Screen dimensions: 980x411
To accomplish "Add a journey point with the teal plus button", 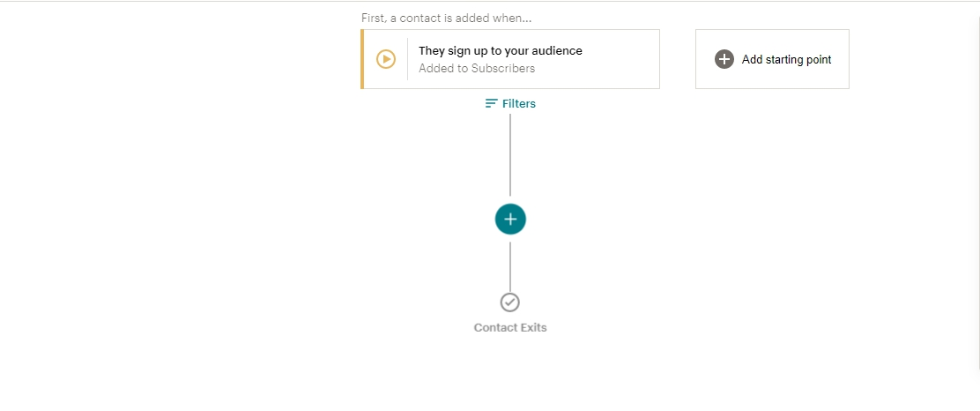I will click(510, 220).
